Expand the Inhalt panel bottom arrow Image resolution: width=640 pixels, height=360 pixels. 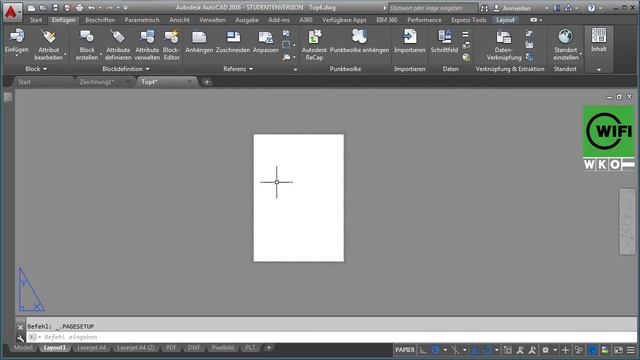pyautogui.click(x=599, y=69)
